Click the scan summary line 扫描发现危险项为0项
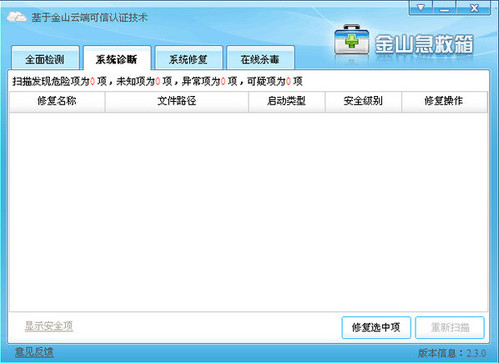 coord(157,81)
